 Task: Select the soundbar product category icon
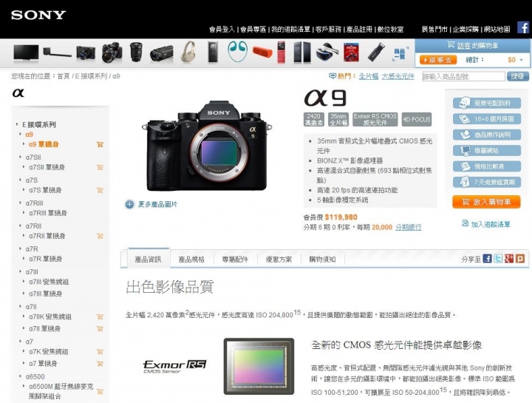pos(57,53)
